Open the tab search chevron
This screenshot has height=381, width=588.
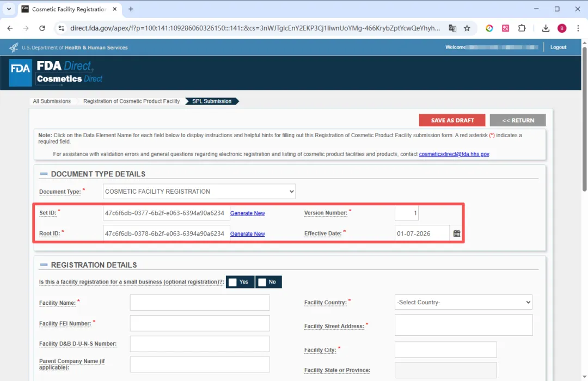[x=9, y=9]
